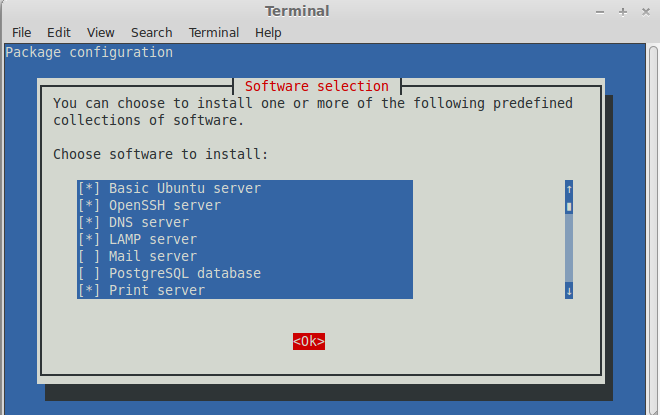660x415 pixels.
Task: Click the 'Software selection' dialog title
Action: pos(317,86)
